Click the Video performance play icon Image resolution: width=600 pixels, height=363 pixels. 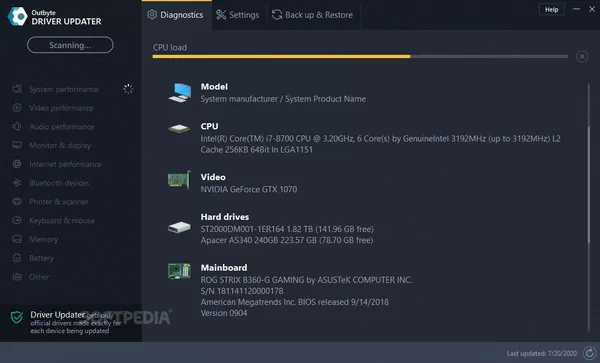click(17, 108)
